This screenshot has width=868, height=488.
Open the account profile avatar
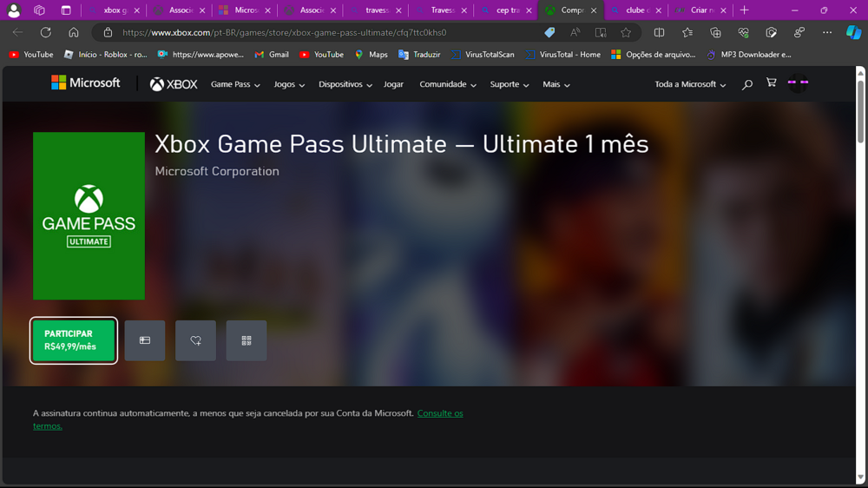798,83
